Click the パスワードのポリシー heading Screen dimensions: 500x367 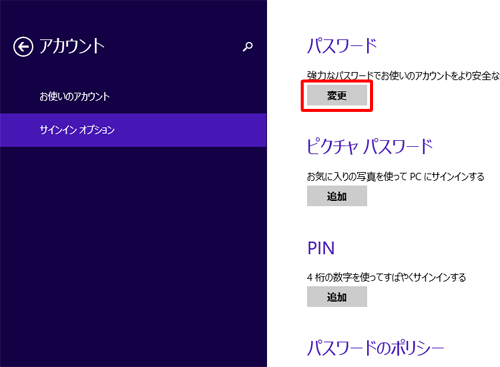(x=376, y=348)
